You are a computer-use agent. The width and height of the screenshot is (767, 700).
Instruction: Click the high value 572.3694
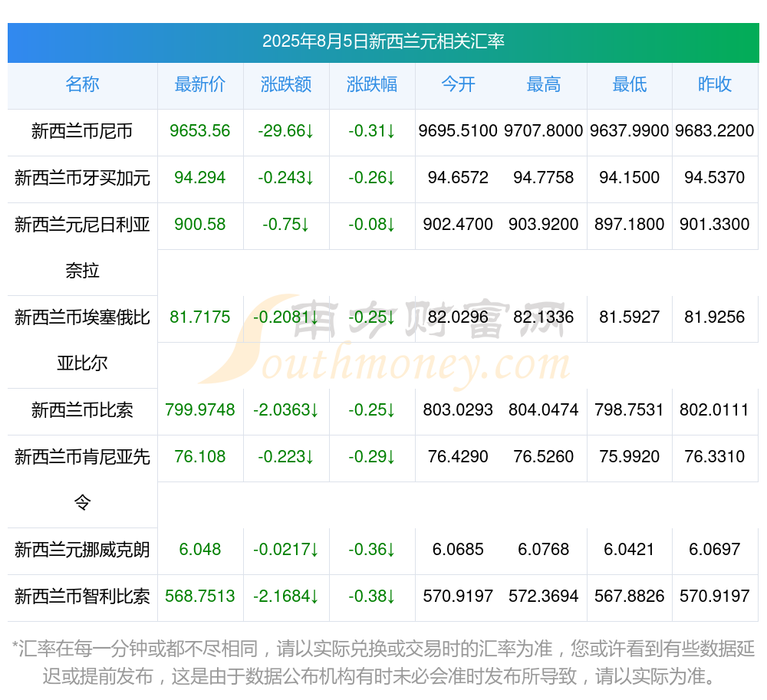(544, 596)
